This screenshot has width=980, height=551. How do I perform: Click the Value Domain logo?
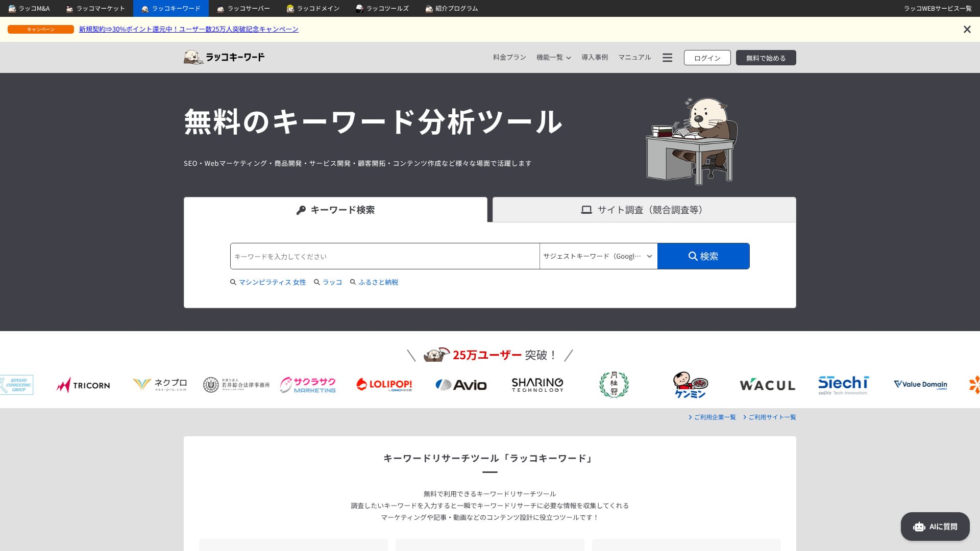[920, 385]
